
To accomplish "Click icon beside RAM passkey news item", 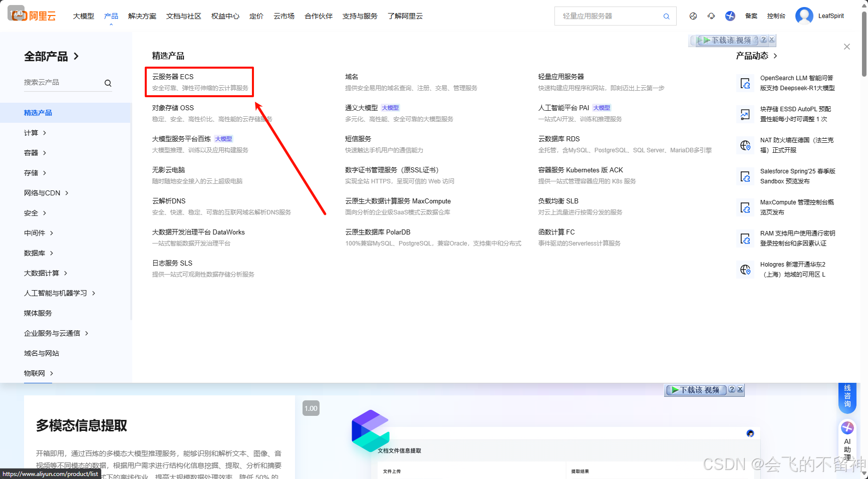I will [745, 238].
